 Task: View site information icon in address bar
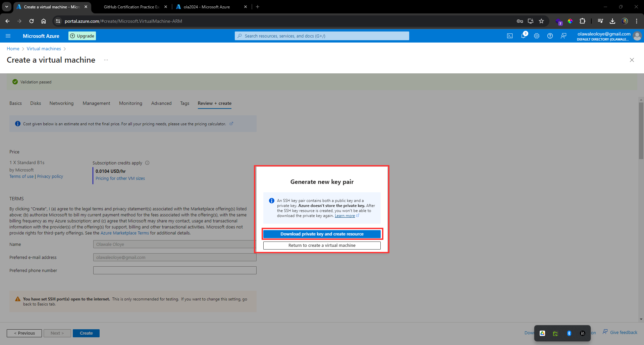pos(58,21)
